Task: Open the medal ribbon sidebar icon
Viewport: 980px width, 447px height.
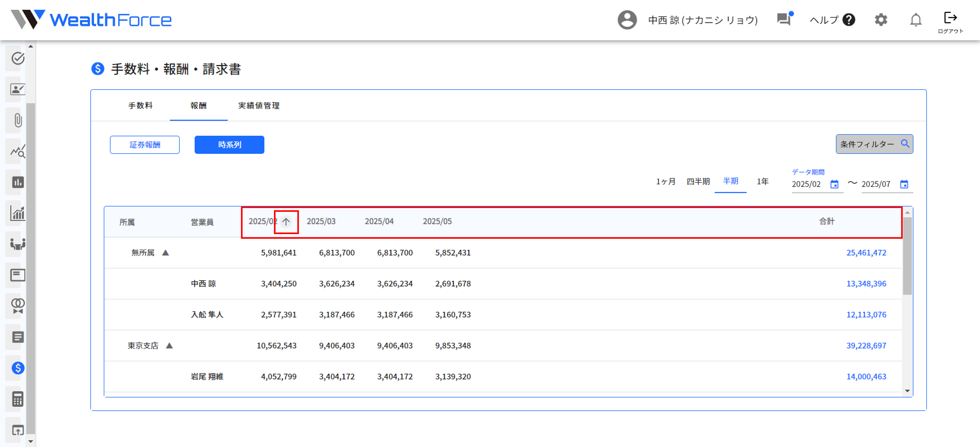Action: click(x=18, y=306)
